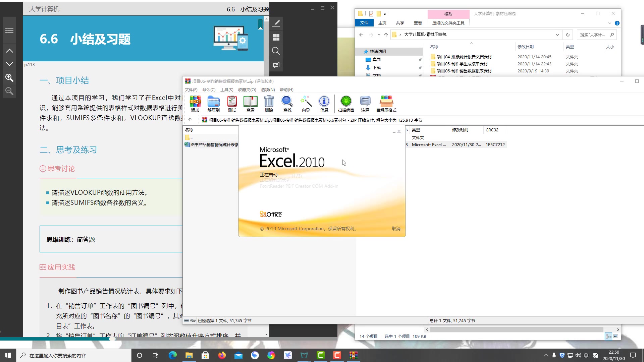644x362 pixels.
Task: Go to previous page in reader
Action: (9, 51)
